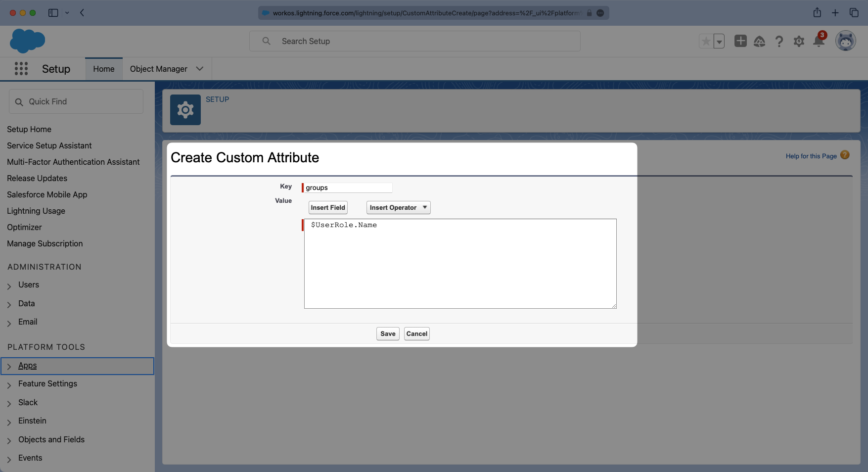868x472 pixels.
Task: Save the custom attribute
Action: (x=387, y=333)
